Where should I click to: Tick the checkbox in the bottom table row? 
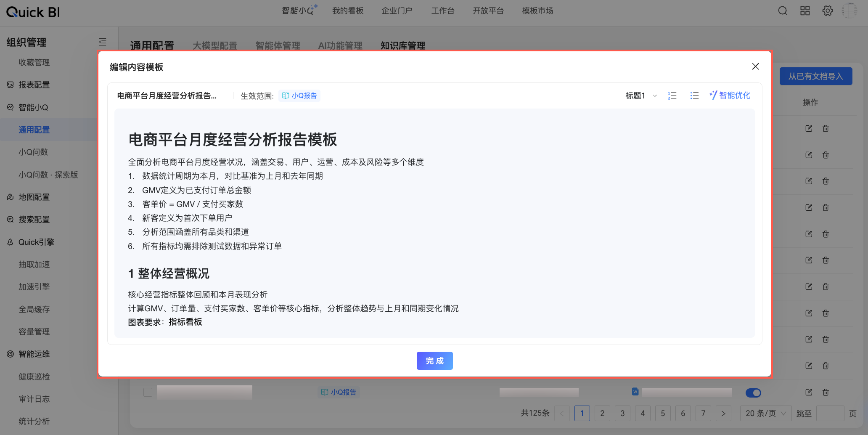coord(148,392)
